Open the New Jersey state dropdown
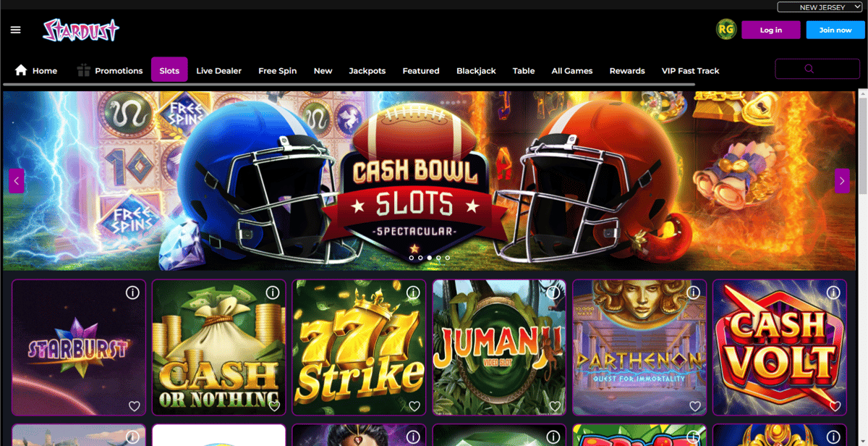 [x=820, y=7]
